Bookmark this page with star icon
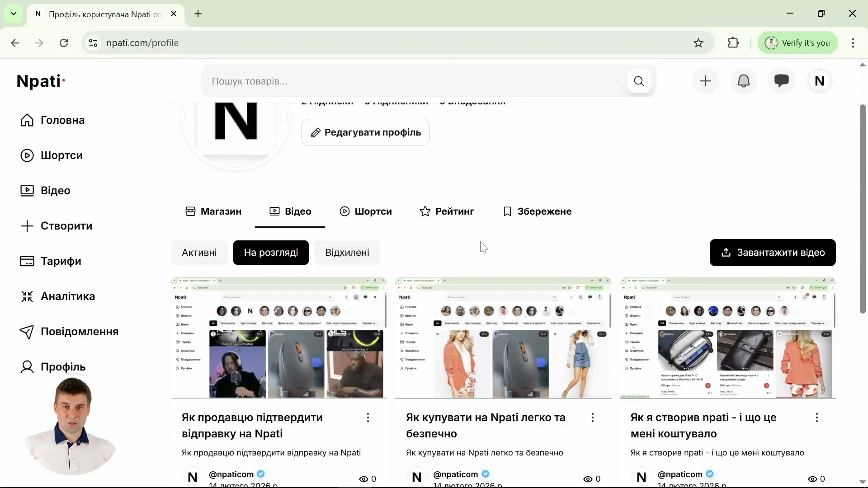The image size is (868, 488). click(699, 43)
